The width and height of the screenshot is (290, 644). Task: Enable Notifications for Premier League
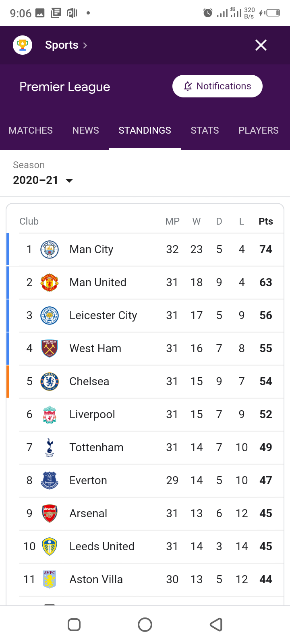[x=217, y=86]
